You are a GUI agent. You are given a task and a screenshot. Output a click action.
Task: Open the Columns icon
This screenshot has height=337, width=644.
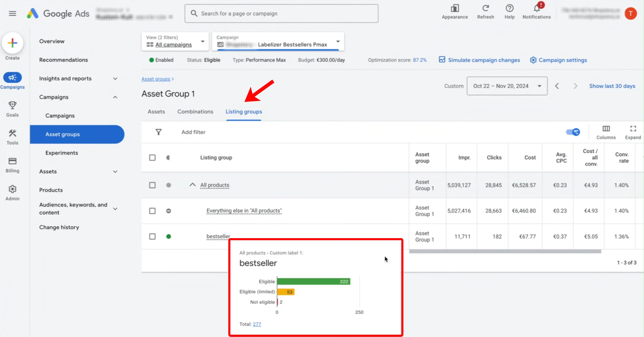pos(606,129)
